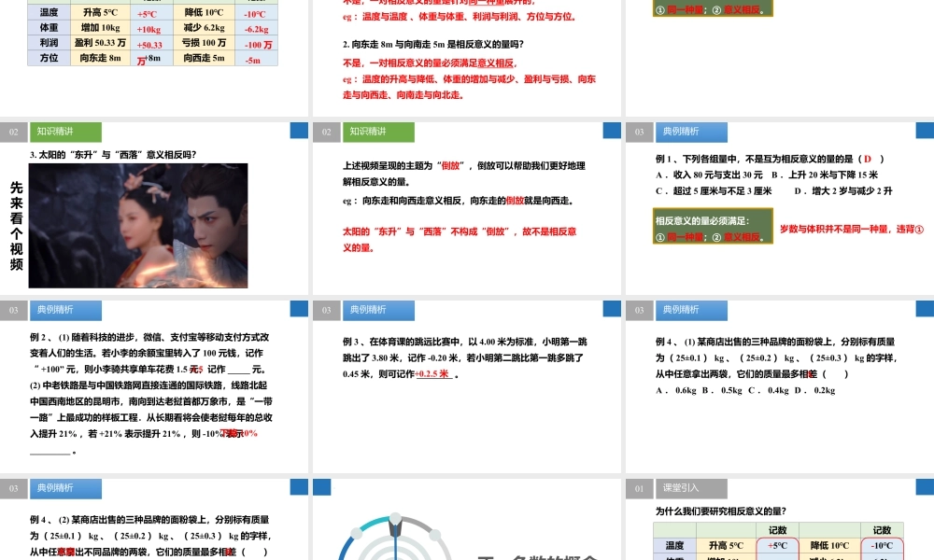Image resolution: width=934 pixels, height=560 pixels.
Task: Select answer option D. 0.2kg
Action: [x=814, y=390]
